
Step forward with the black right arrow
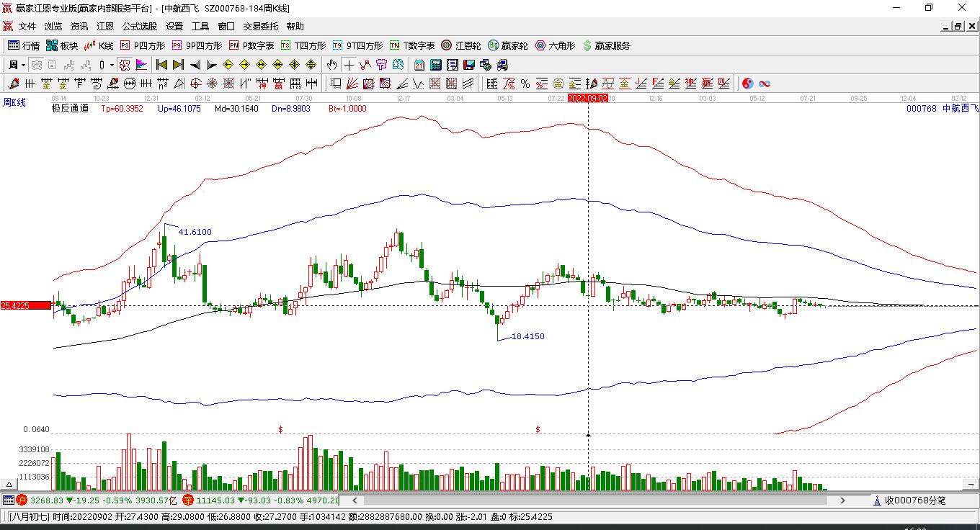click(210, 65)
